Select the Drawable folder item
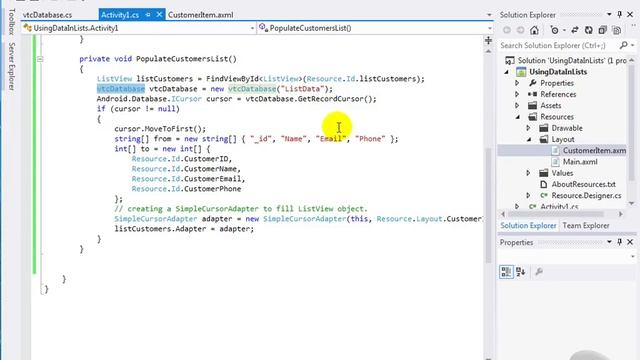The height and width of the screenshot is (360, 640). [x=567, y=128]
